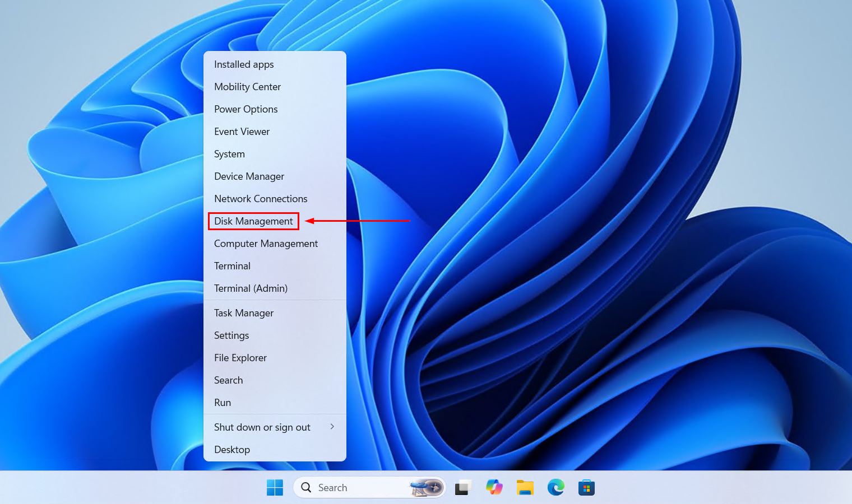Launch Copilot from the taskbar
The width and height of the screenshot is (852, 504).
[x=494, y=487]
